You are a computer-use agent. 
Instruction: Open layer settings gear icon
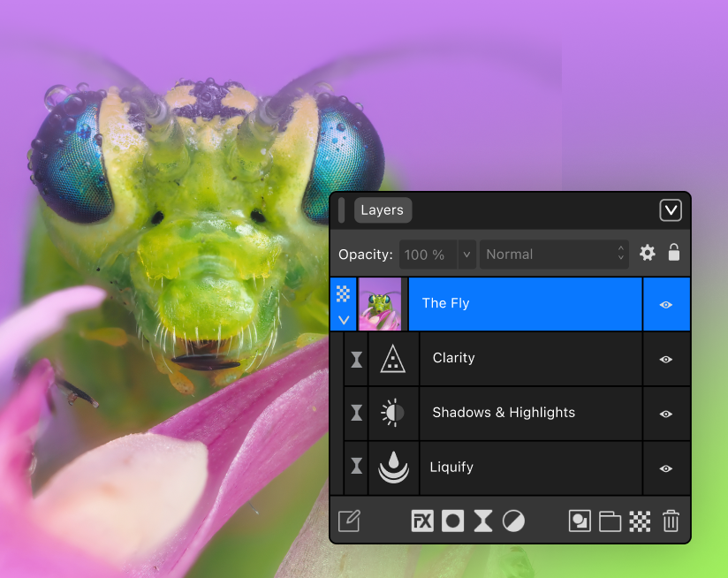pyautogui.click(x=648, y=254)
